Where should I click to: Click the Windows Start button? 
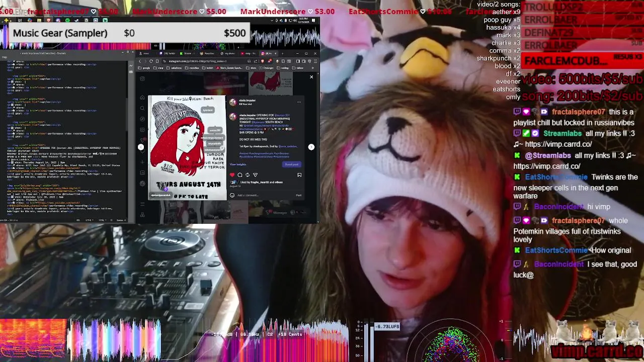(x=6, y=20)
